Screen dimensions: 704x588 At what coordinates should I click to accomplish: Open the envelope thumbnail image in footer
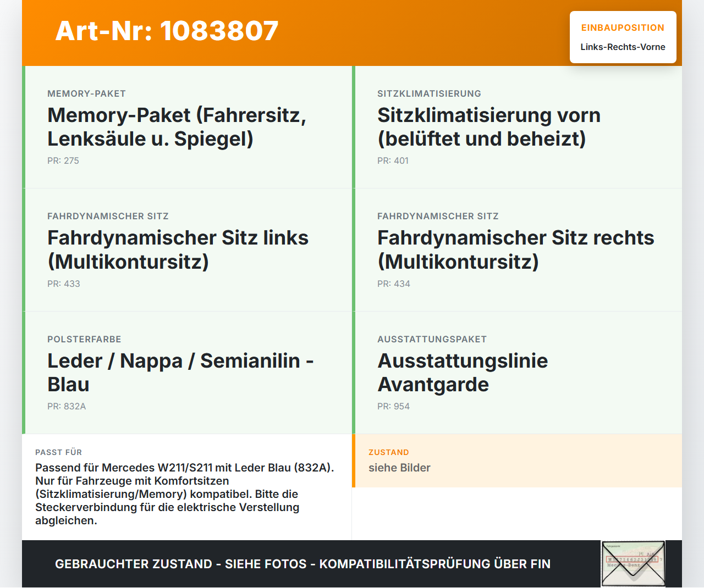633,564
